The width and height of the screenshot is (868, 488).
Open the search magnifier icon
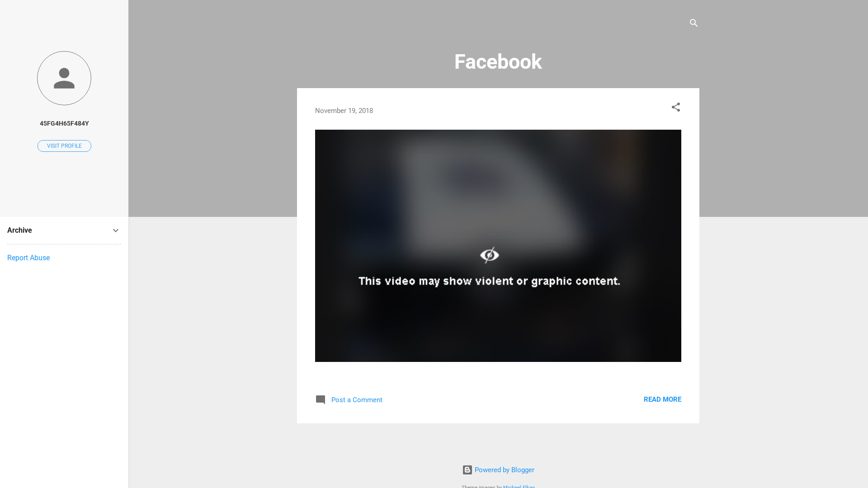[x=693, y=23]
